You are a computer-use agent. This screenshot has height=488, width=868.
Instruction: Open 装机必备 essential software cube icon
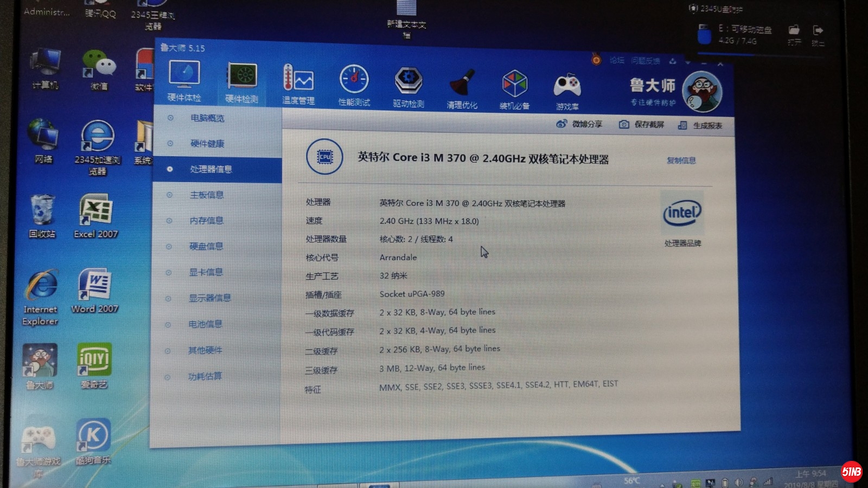click(x=514, y=88)
